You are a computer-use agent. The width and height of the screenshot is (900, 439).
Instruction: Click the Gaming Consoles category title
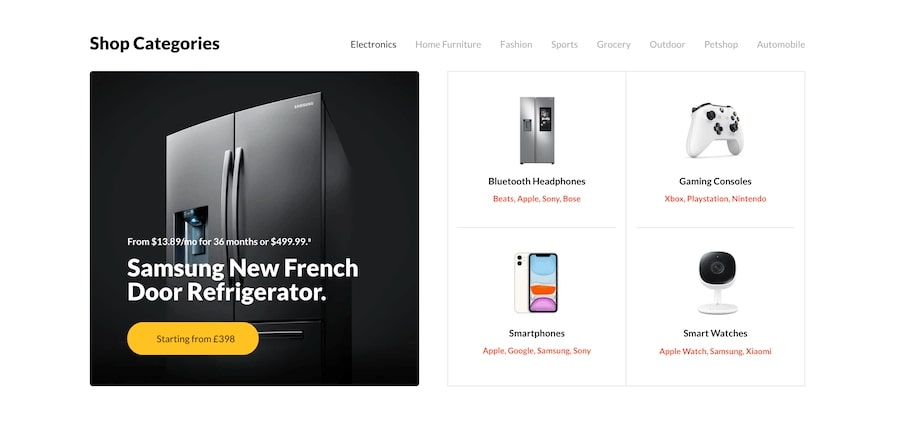pyautogui.click(x=715, y=181)
